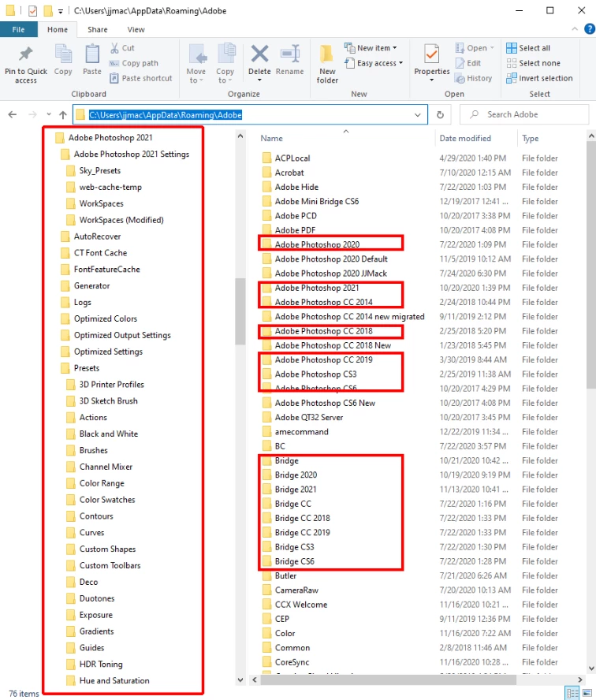Click the Open ribbon button

(x=475, y=48)
